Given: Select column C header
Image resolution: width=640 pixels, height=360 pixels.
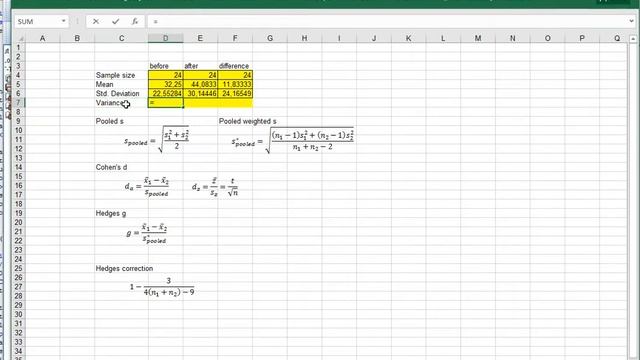Looking at the screenshot, I should (121, 38).
